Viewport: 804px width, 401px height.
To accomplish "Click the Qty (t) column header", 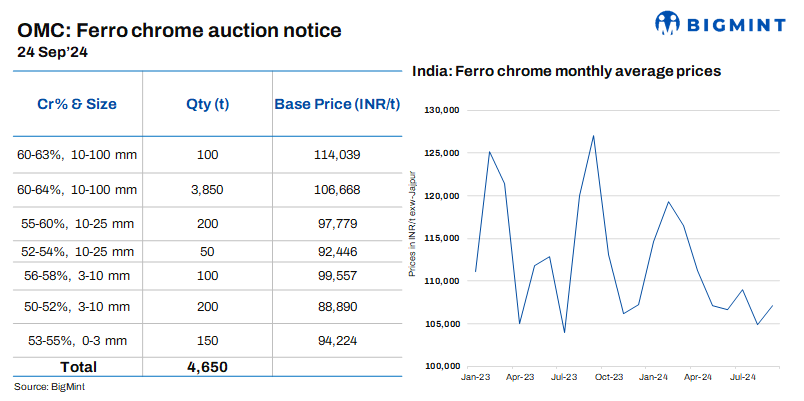I will pyautogui.click(x=206, y=105).
